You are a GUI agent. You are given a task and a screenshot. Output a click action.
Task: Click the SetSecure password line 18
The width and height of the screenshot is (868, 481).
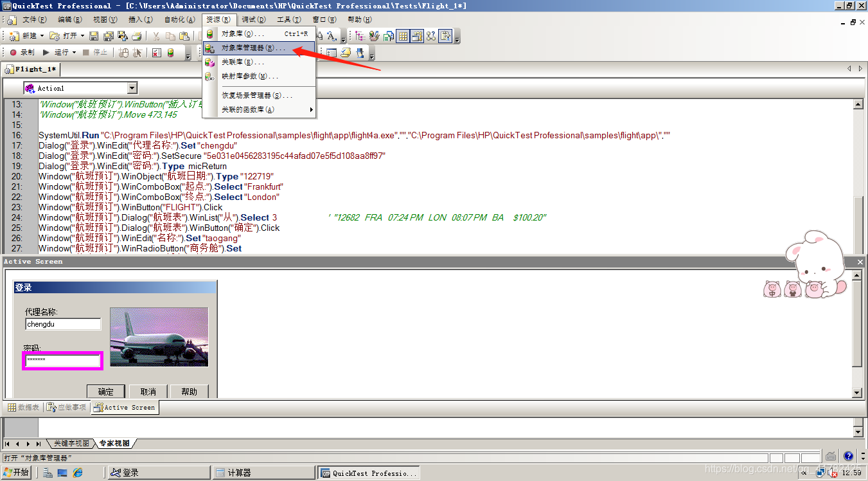(211, 156)
